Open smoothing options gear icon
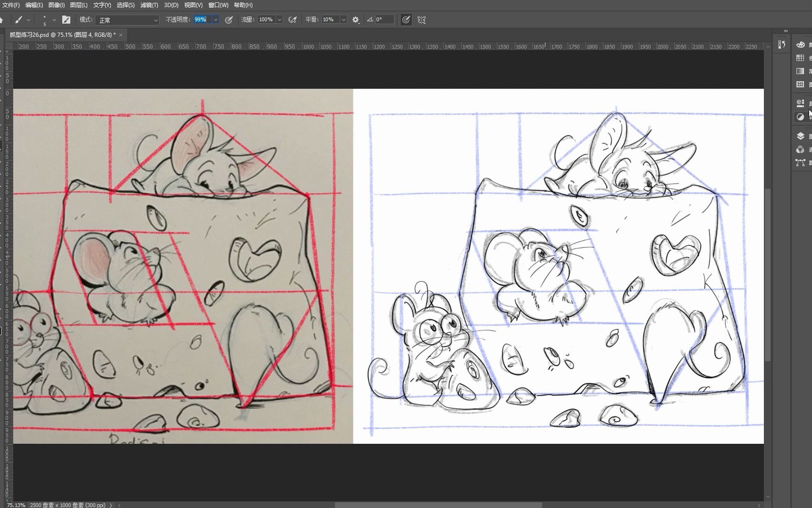 point(356,20)
